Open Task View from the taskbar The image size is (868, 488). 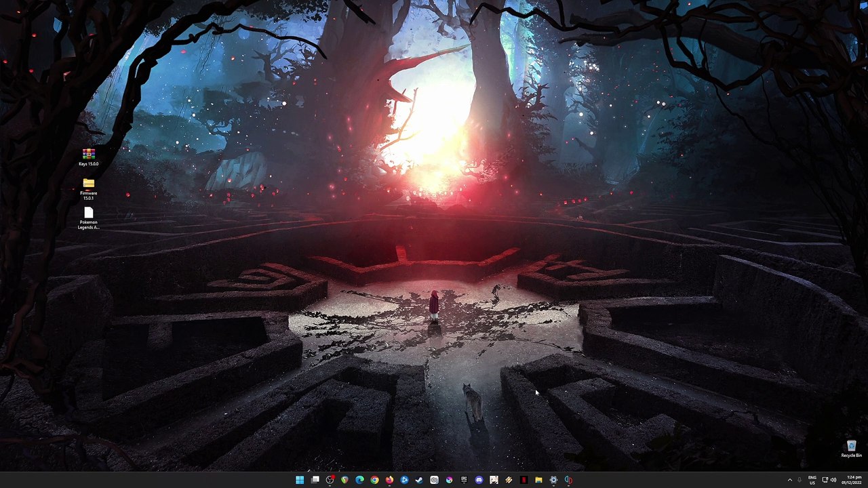(x=315, y=480)
